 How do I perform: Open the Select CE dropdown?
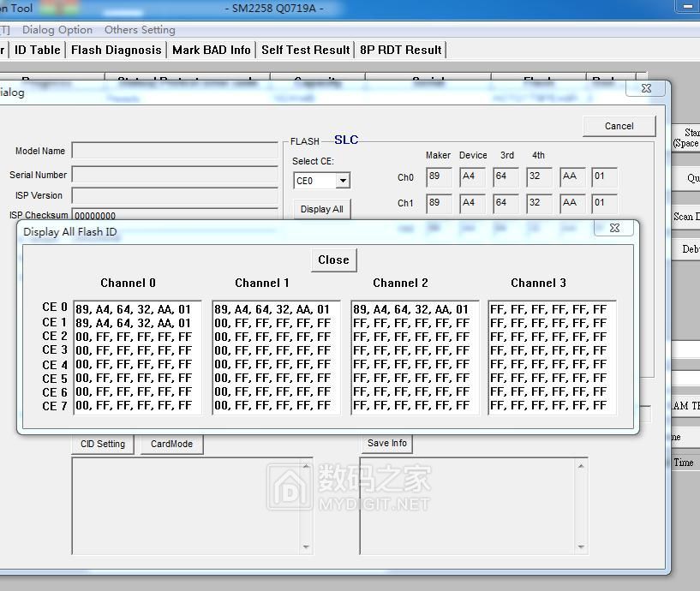coord(343,181)
